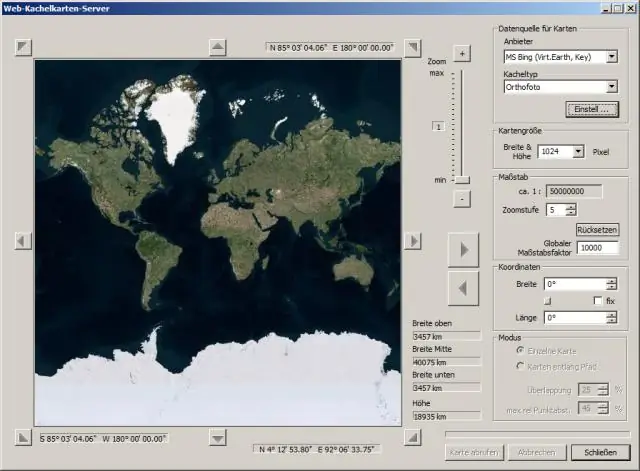Click the Breite 0° input field

[x=576, y=284]
